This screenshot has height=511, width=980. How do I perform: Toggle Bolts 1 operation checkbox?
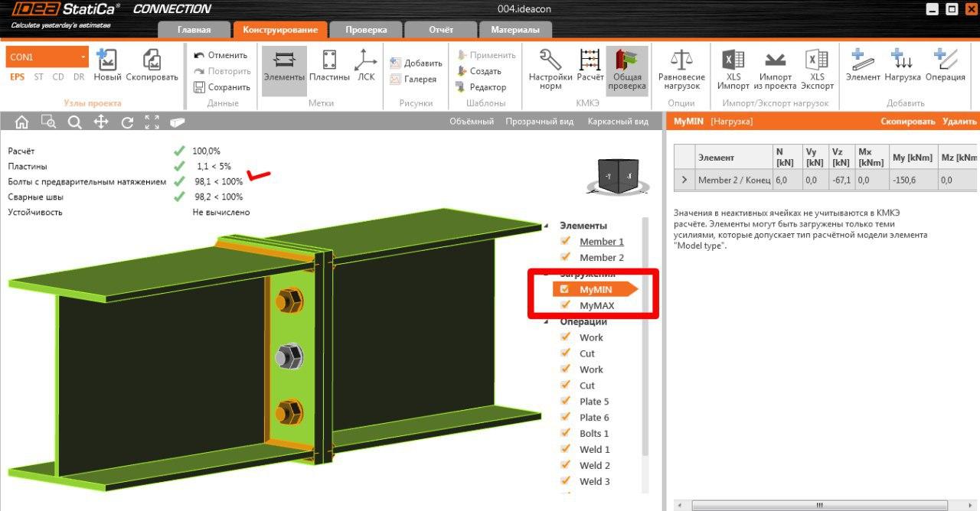point(566,434)
